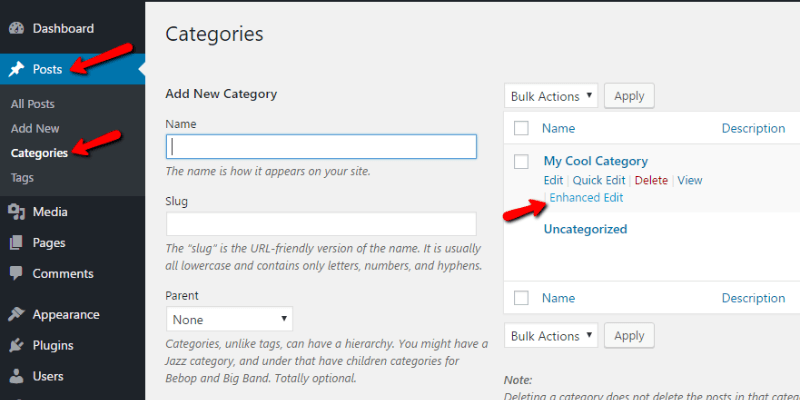Tick the My Cool Category checkbox
Viewport: 800px width, 400px height.
(521, 161)
